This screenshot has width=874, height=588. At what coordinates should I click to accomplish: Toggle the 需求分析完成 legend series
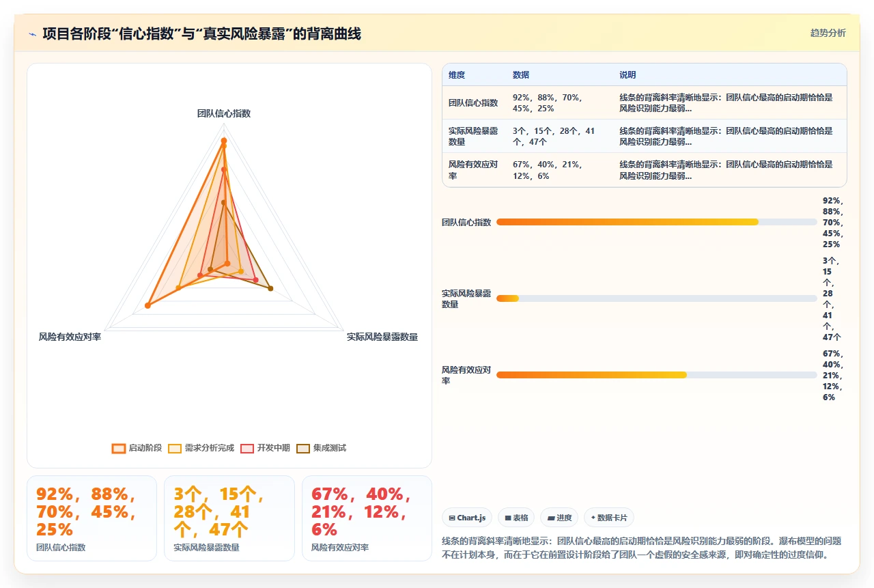click(x=201, y=448)
